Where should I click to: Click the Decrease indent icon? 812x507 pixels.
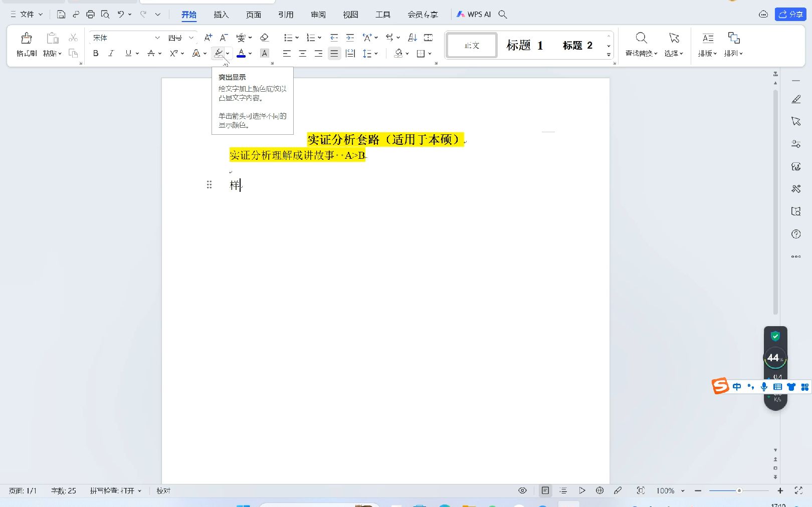(334, 38)
